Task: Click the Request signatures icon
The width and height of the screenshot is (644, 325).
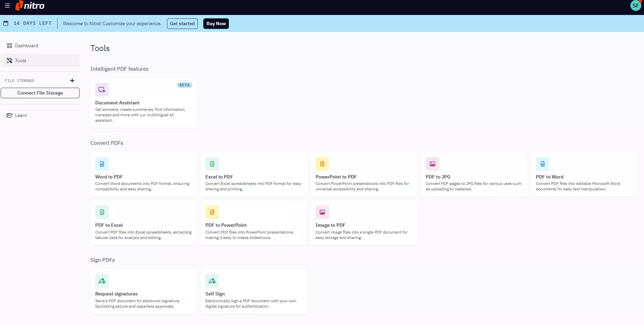Action: pos(102,281)
